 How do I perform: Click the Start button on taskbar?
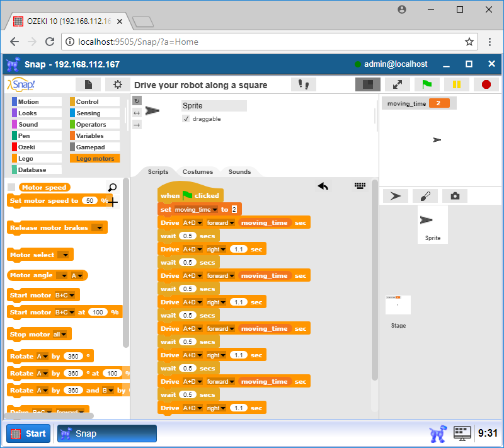pyautogui.click(x=28, y=434)
